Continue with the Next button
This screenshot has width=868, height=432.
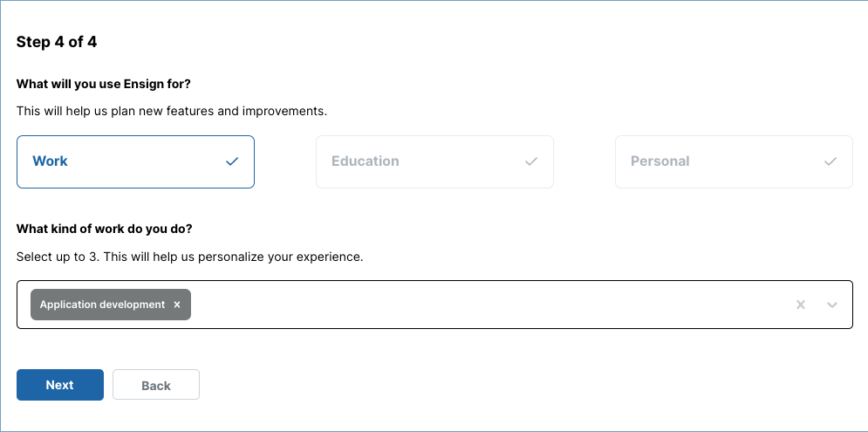(60, 385)
